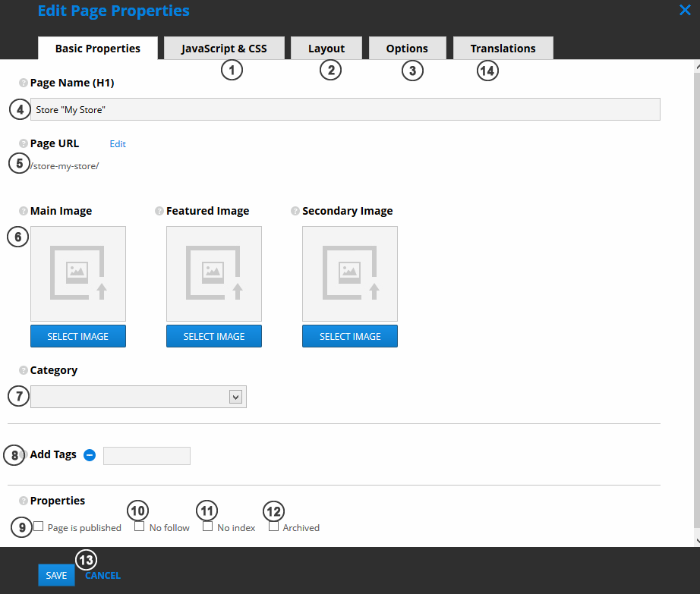Tick the No follow checkbox
This screenshot has height=594, width=700.
click(x=140, y=526)
